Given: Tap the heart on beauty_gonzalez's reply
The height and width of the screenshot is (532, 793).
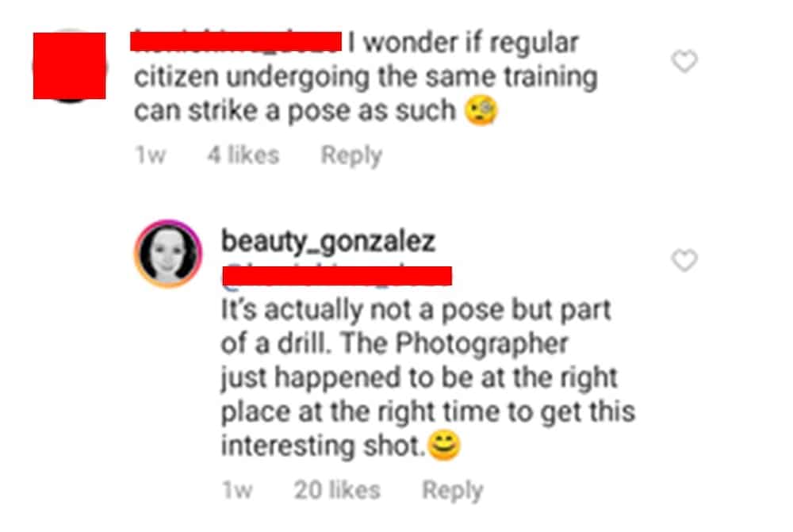Looking at the screenshot, I should point(684,260).
